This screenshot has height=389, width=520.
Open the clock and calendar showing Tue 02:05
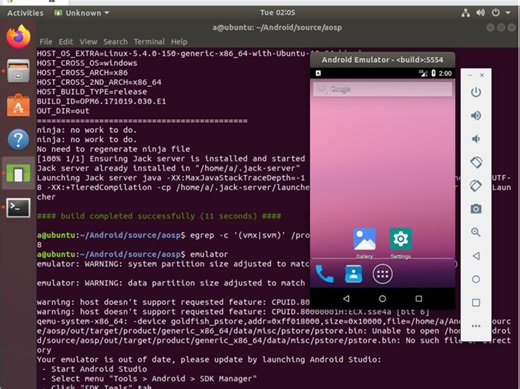(277, 13)
